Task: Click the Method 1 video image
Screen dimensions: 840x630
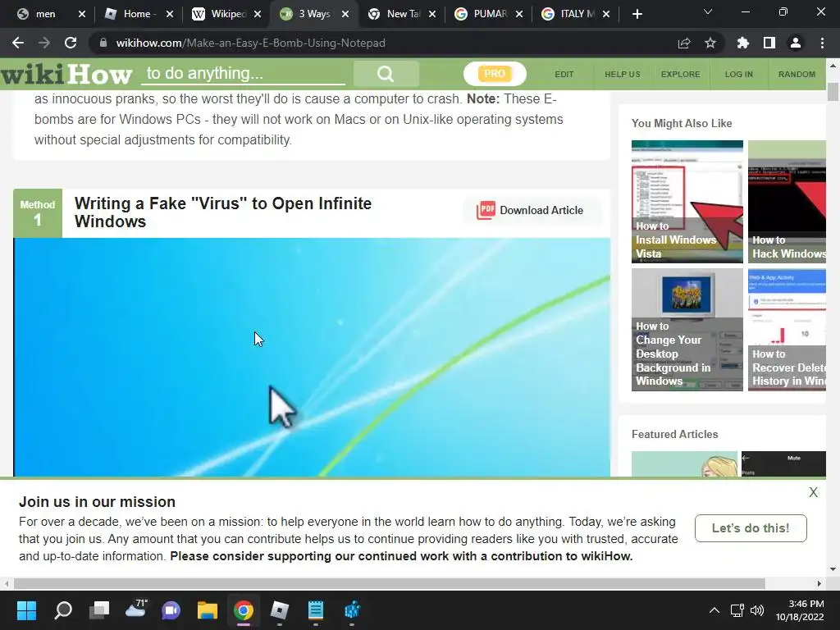Action: coord(312,358)
